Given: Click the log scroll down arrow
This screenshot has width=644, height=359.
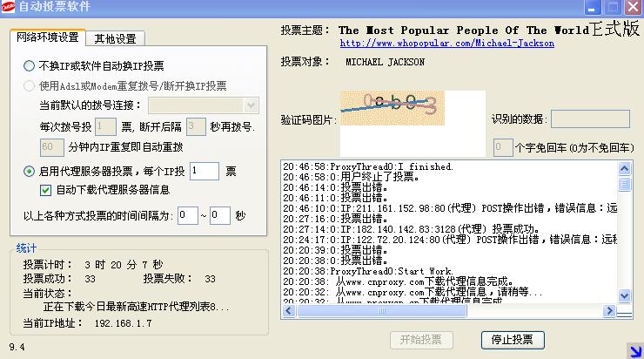Looking at the screenshot, I should point(624,295).
